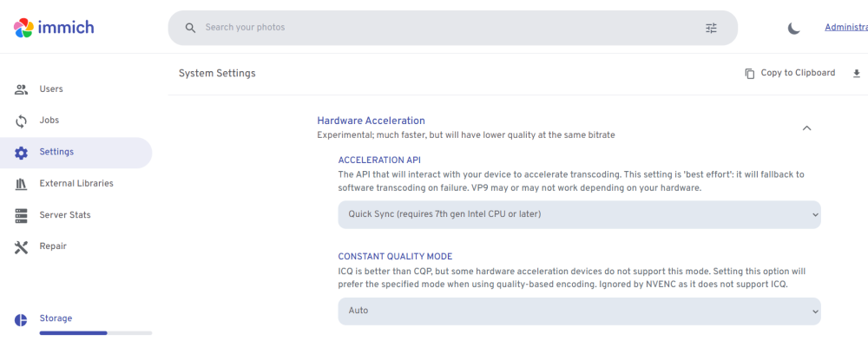Open search filter options icon
The width and height of the screenshot is (868, 341).
712,28
